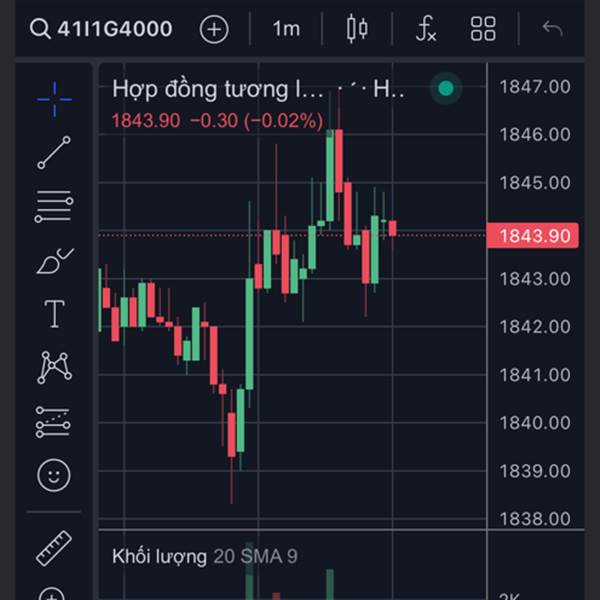This screenshot has height=600, width=600.
Task: Open the fx indicators menu
Action: (x=426, y=29)
